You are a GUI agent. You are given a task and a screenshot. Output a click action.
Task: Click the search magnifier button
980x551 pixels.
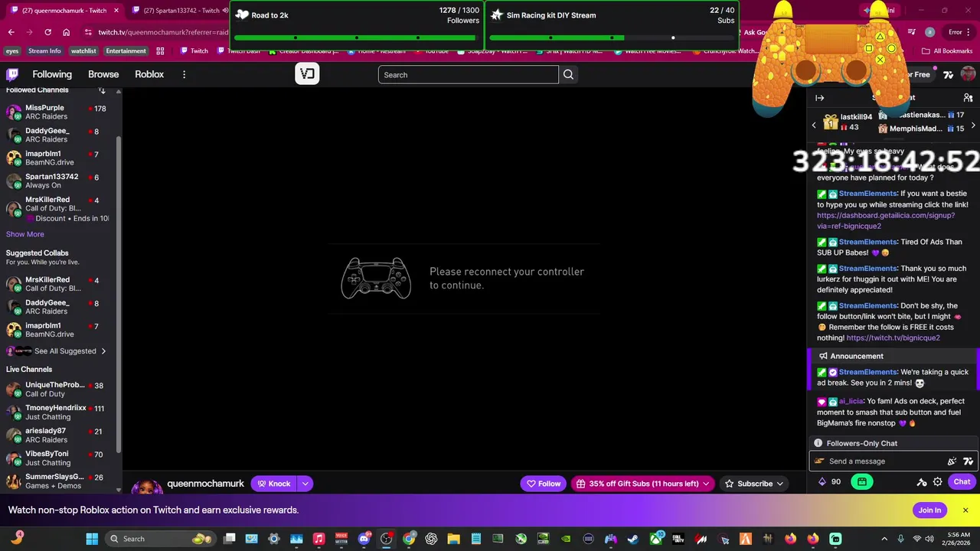568,74
